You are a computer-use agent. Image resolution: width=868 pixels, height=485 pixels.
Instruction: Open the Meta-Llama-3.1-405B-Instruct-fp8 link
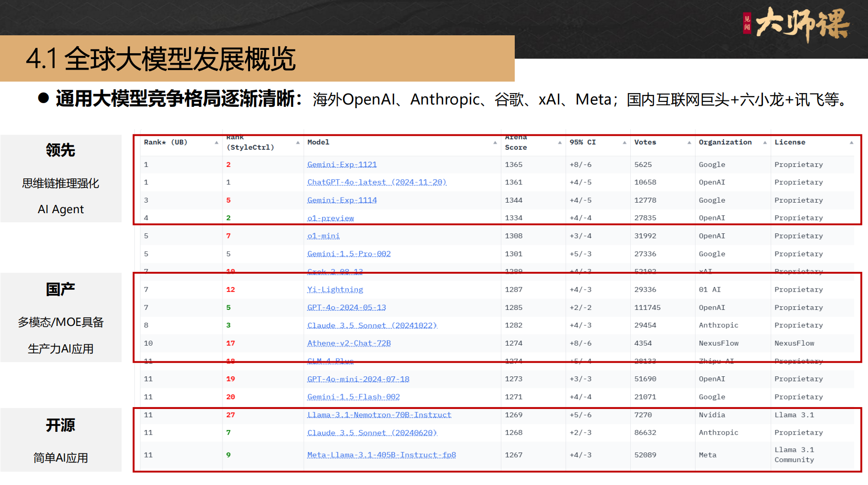tap(381, 455)
